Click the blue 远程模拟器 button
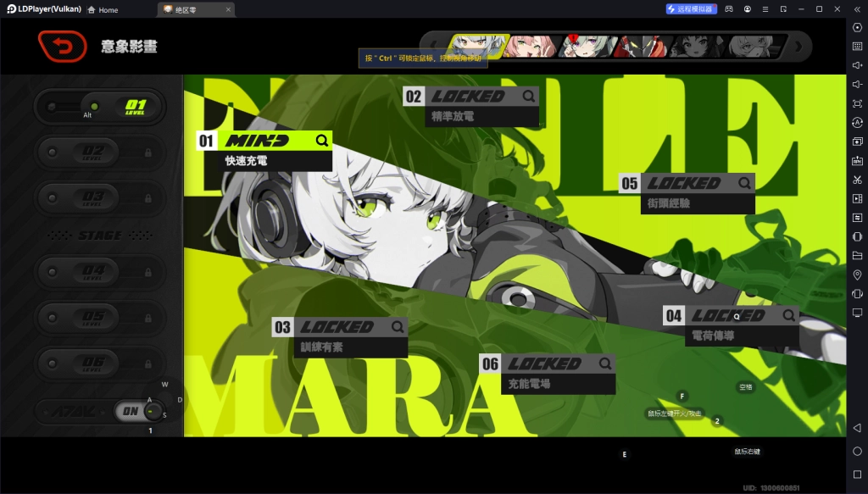 [689, 9]
